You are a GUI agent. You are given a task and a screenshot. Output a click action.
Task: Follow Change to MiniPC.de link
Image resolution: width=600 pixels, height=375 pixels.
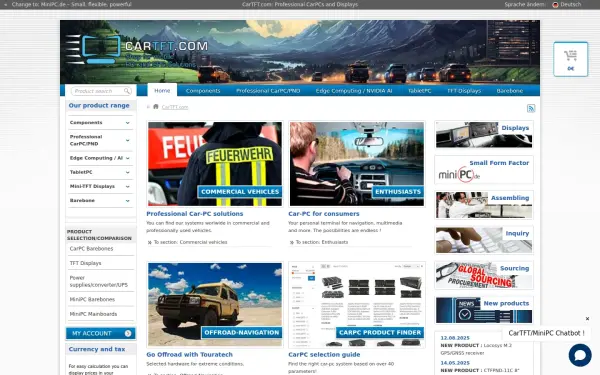pos(71,5)
